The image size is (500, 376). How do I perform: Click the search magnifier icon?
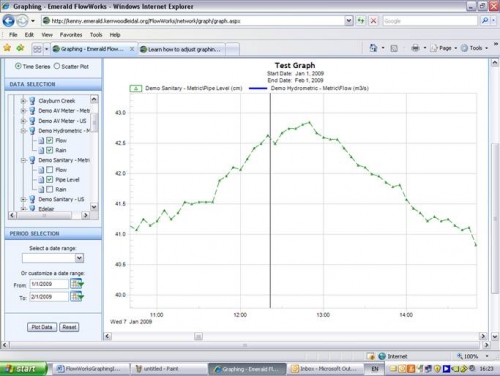(x=485, y=21)
